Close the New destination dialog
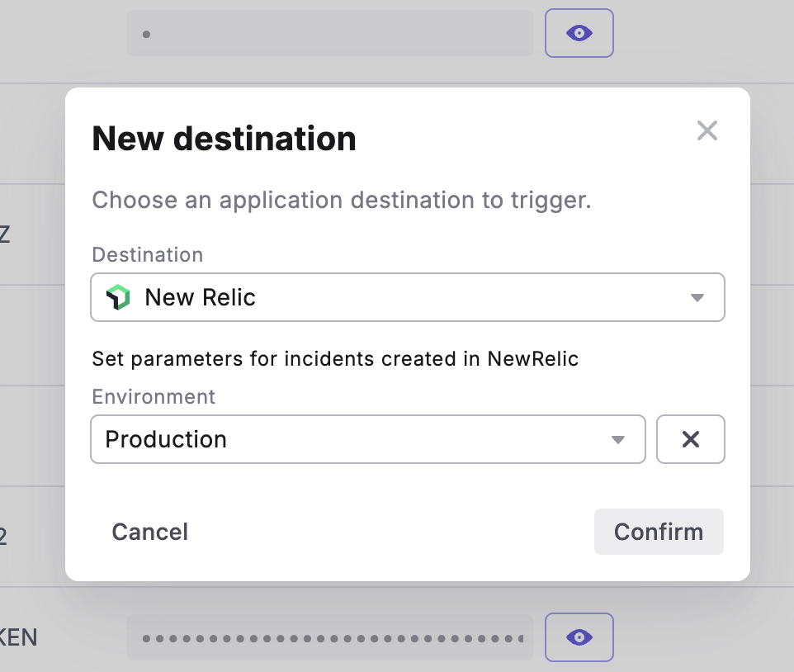 (x=707, y=130)
